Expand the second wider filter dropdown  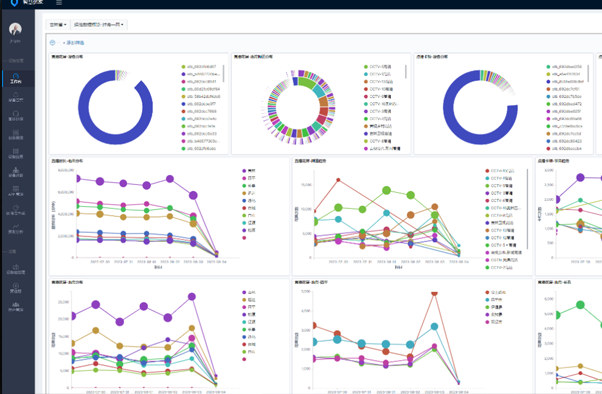[99, 25]
